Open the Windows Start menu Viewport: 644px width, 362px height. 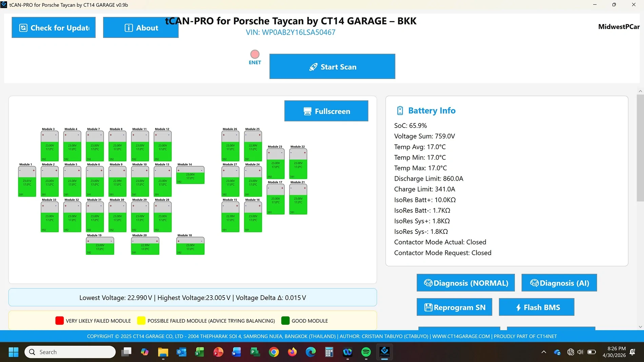coord(14,352)
